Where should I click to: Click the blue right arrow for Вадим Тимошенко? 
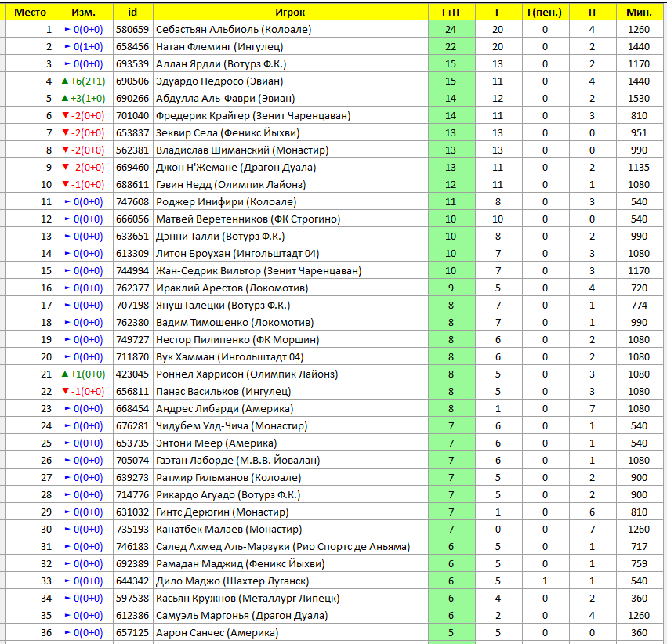[x=67, y=322]
